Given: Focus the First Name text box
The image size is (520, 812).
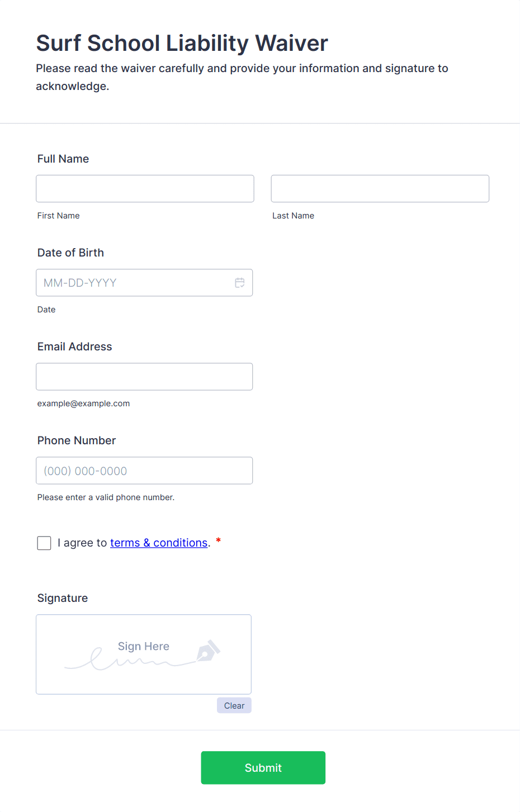Looking at the screenshot, I should tap(145, 189).
